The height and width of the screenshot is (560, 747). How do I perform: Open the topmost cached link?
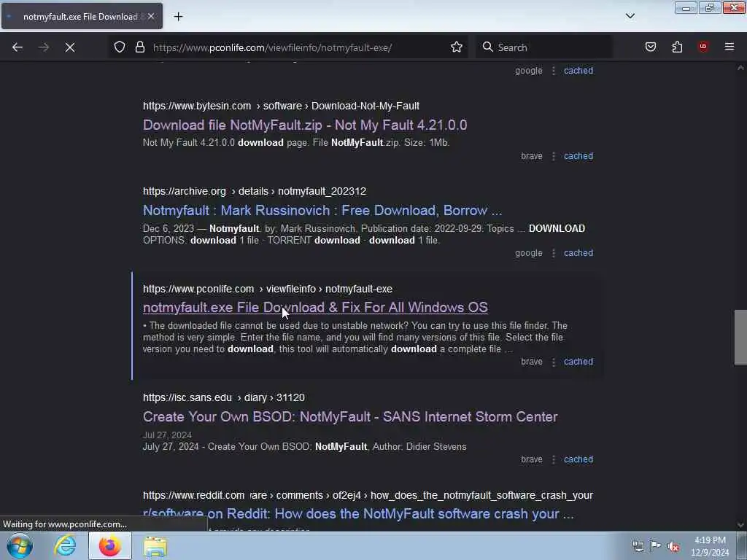pos(578,71)
